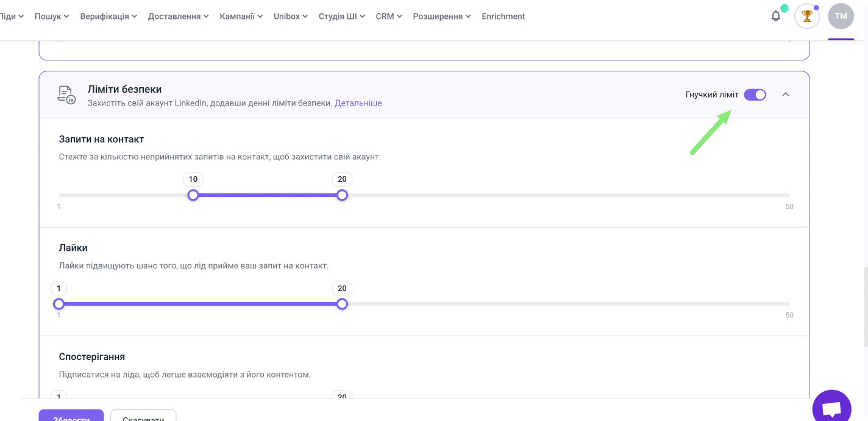Open the Пошук dropdown menu
The image size is (868, 421).
(52, 16)
